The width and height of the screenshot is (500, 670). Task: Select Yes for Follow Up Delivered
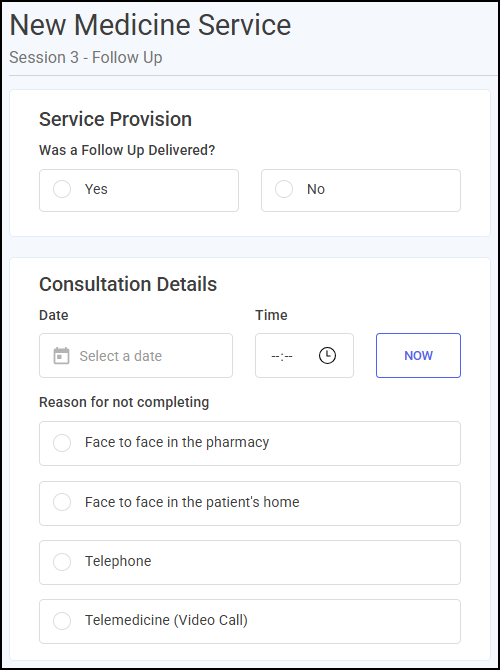tap(139, 190)
